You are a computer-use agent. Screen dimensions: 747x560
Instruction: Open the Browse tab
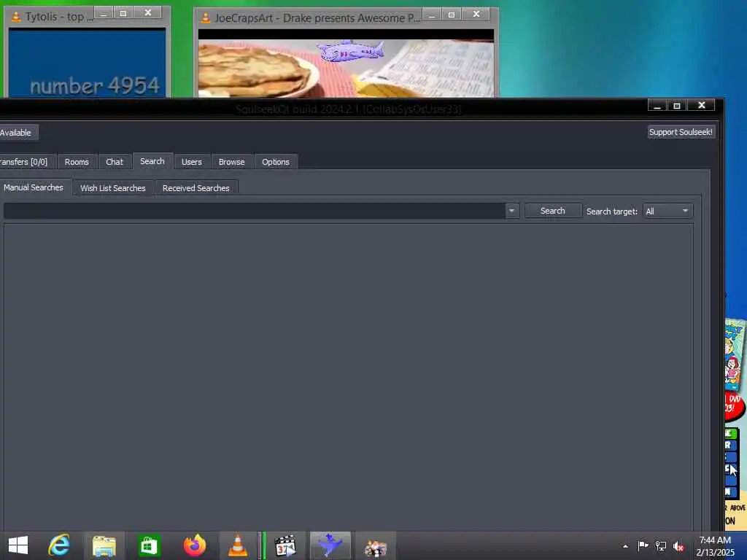[231, 162]
